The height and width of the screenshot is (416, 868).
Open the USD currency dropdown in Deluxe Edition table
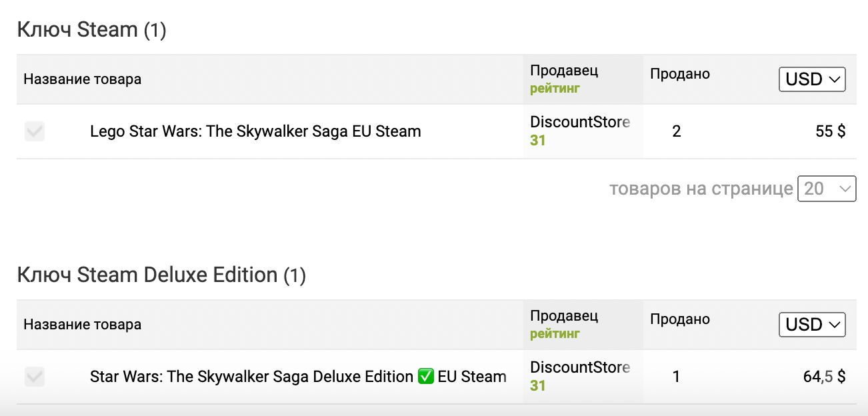(x=812, y=325)
